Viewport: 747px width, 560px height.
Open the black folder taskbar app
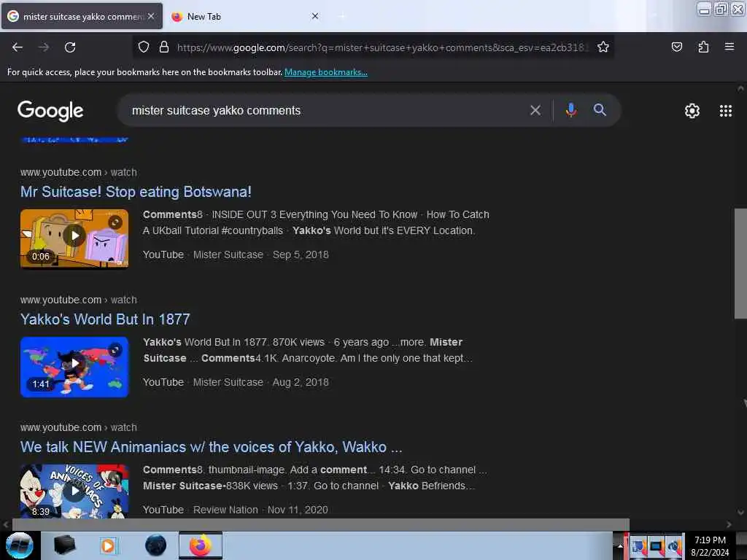[x=64, y=545]
